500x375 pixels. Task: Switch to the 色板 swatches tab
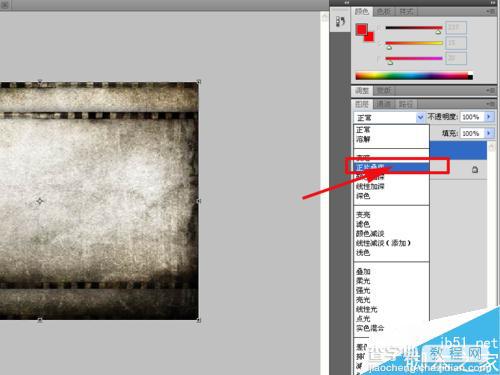point(384,12)
